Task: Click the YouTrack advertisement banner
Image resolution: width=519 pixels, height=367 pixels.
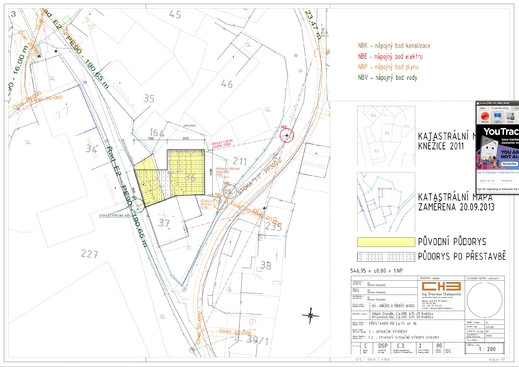Action: pos(498,147)
